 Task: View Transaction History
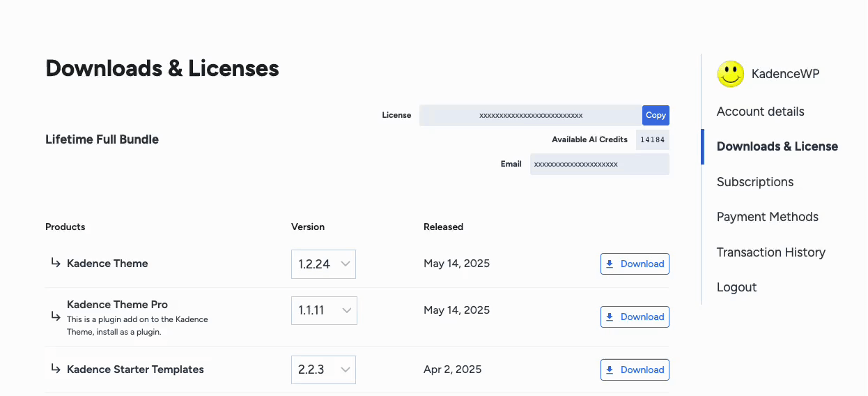click(x=770, y=252)
